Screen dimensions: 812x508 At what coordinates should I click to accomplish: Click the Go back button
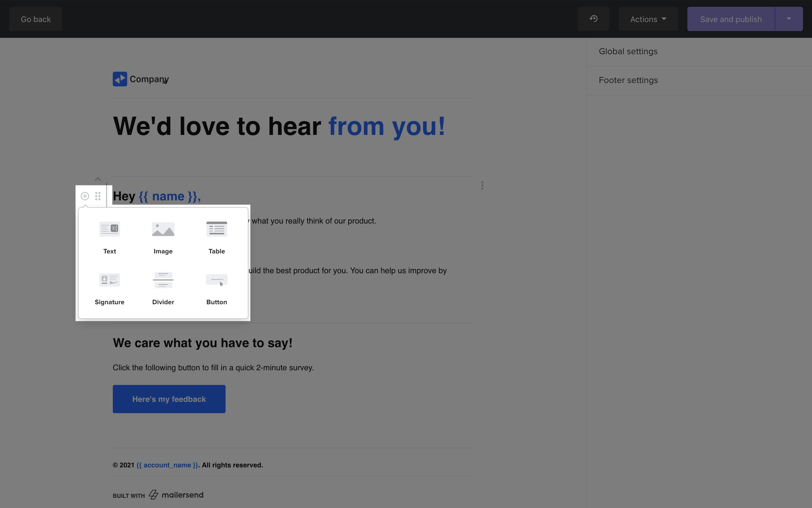(36, 19)
